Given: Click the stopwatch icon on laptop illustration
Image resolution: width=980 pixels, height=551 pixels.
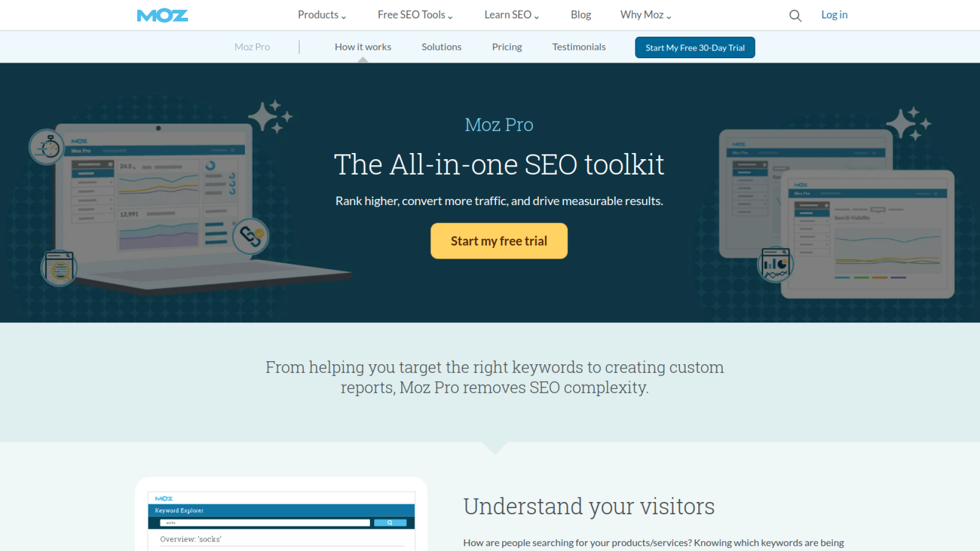Looking at the screenshot, I should pos(47,147).
